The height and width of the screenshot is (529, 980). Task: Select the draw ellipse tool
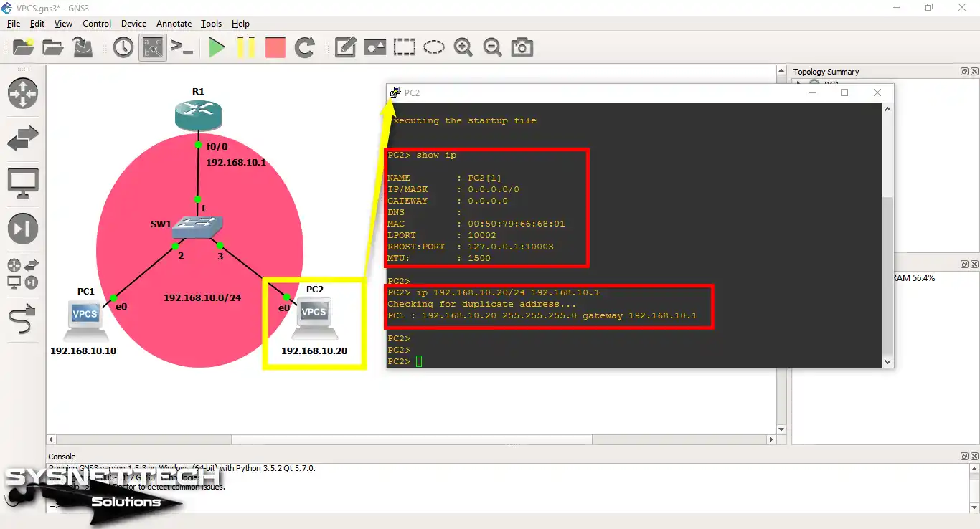pyautogui.click(x=433, y=47)
